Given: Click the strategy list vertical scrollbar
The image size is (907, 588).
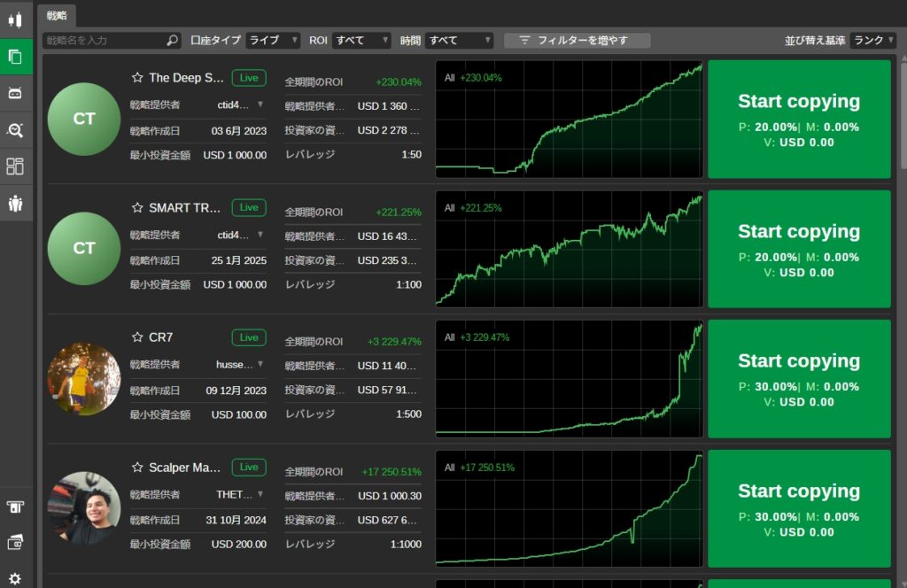Looking at the screenshot, I should [903, 115].
